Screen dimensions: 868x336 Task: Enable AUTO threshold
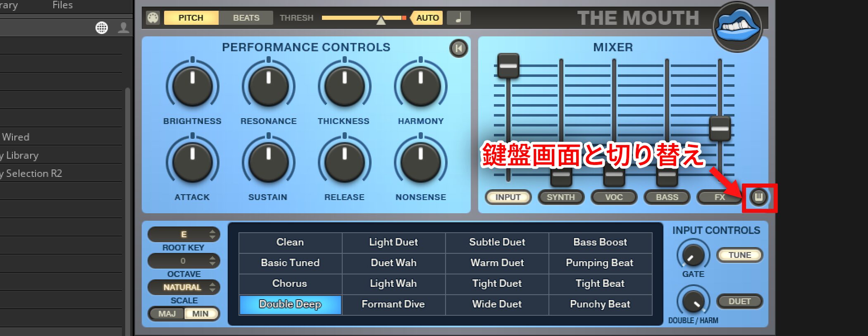pos(427,18)
